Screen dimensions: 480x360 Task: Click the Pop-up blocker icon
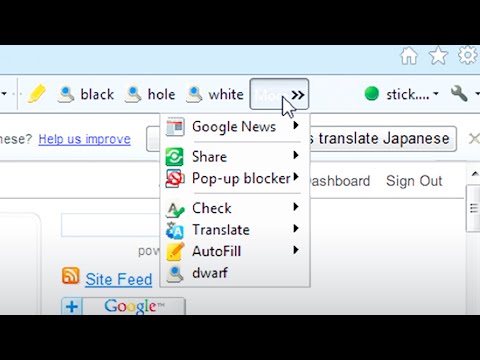click(x=174, y=179)
